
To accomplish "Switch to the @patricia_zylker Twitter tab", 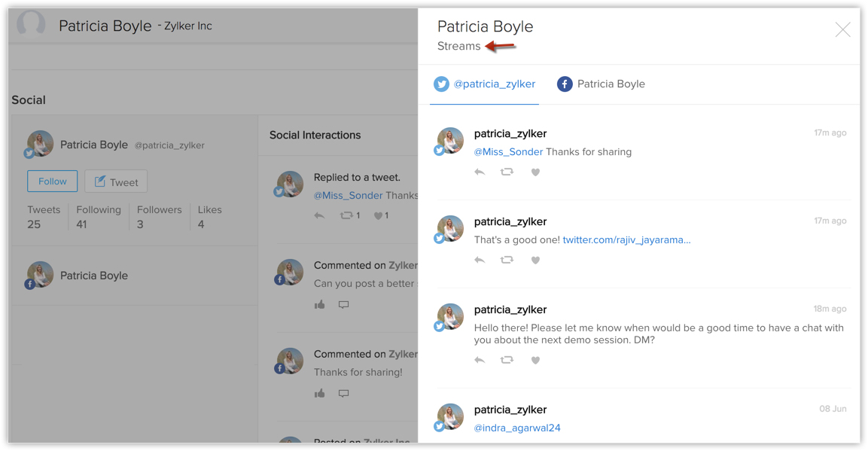I will click(x=485, y=84).
